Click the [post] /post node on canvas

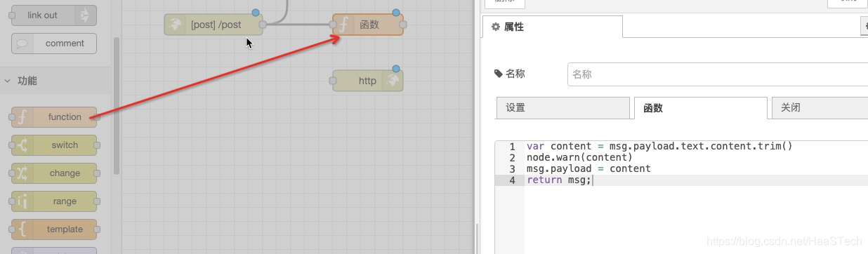pos(213,25)
